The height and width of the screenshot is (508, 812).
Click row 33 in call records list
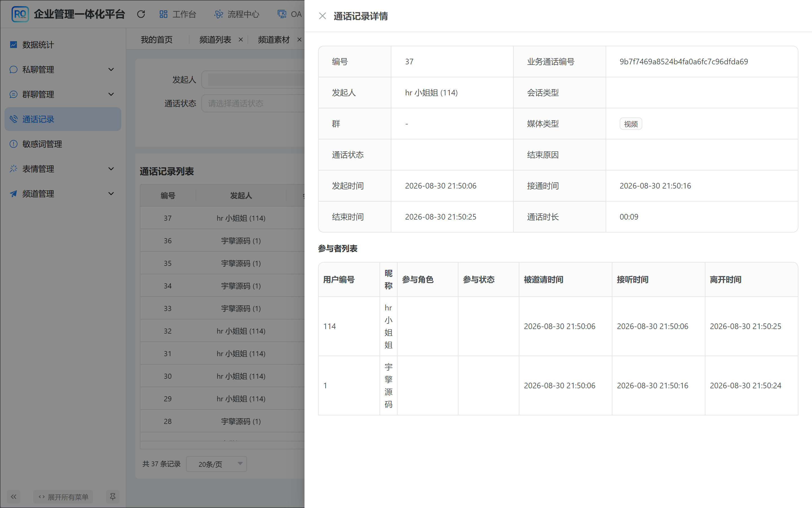(222, 308)
